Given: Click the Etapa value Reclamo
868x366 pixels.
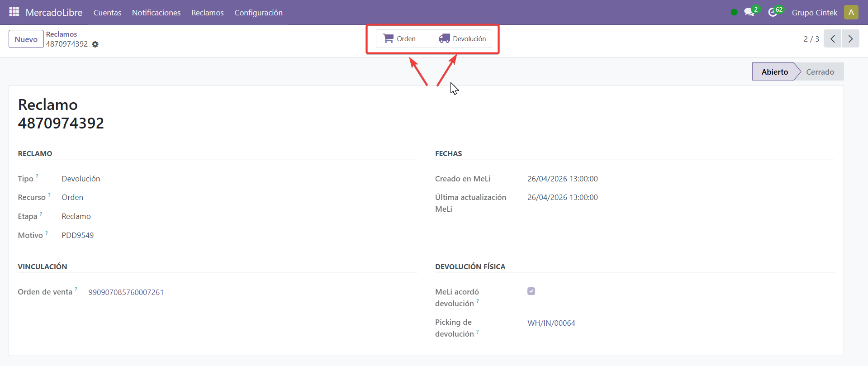Looking at the screenshot, I should click(x=76, y=216).
